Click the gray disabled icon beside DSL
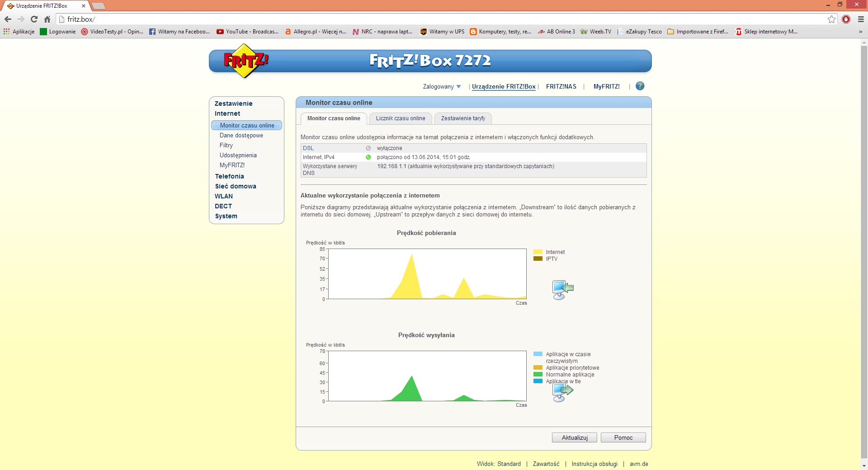Viewport: 868px width, 470px height. [x=368, y=148]
